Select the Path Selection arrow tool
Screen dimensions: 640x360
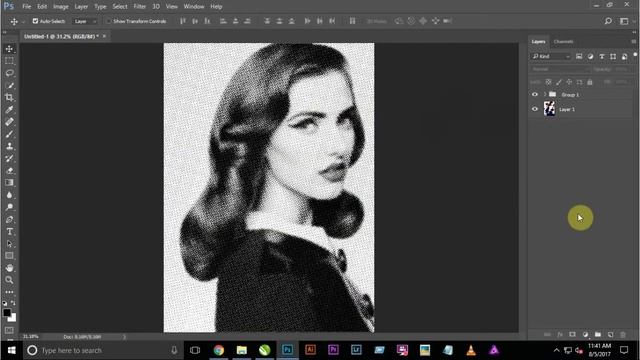point(9,244)
